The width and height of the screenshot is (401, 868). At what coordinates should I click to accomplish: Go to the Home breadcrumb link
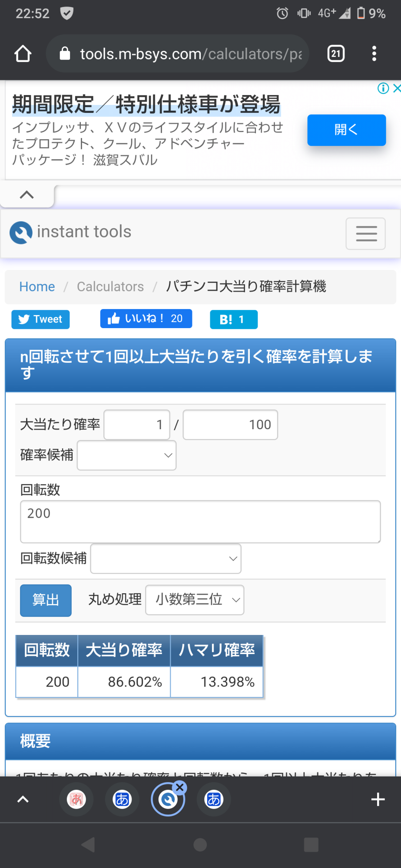click(x=37, y=287)
